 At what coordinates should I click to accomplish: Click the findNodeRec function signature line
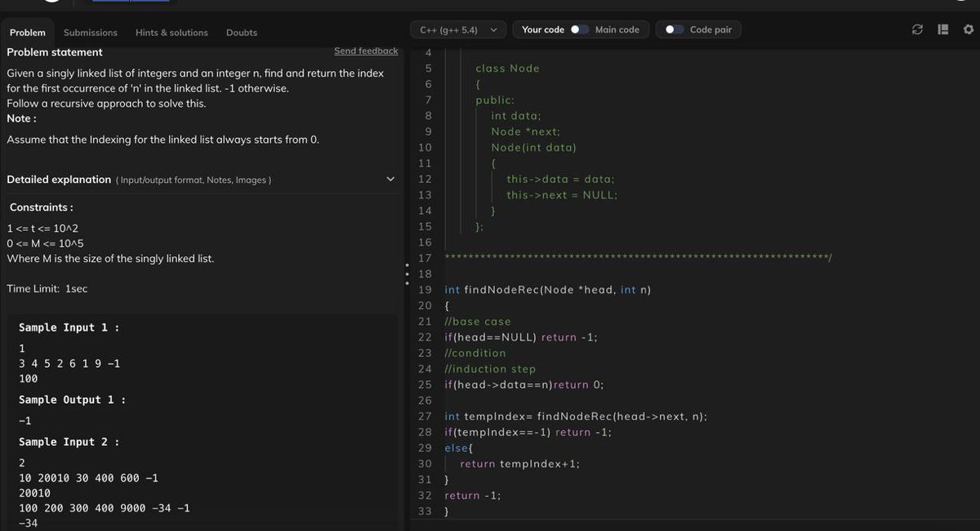[547, 290]
